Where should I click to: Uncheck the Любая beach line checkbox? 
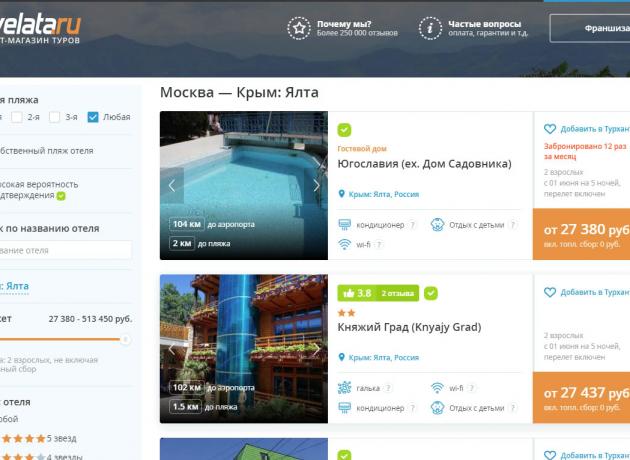pyautogui.click(x=93, y=117)
